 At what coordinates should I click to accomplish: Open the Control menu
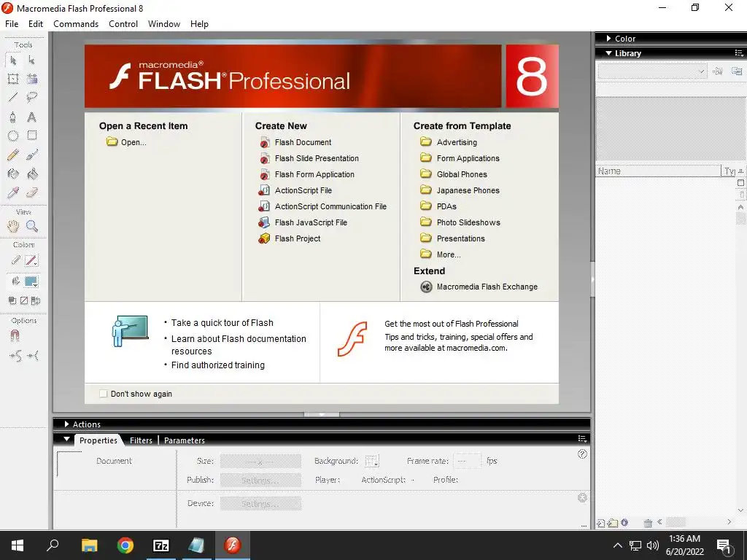click(x=123, y=24)
